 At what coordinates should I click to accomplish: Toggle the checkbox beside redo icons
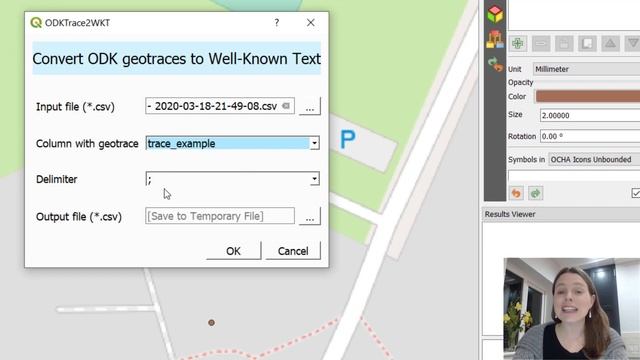click(x=636, y=193)
